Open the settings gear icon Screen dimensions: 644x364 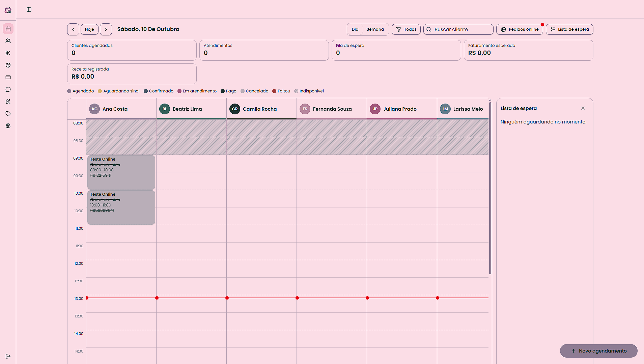point(8,126)
